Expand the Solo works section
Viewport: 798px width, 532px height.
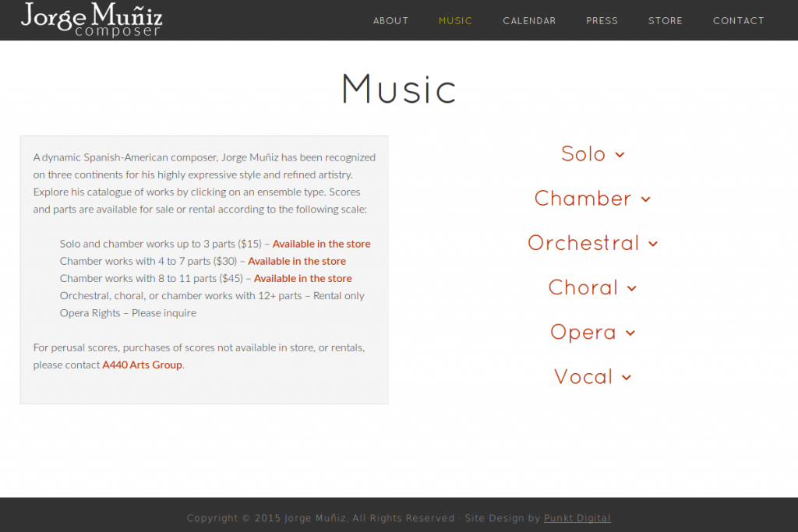click(592, 153)
